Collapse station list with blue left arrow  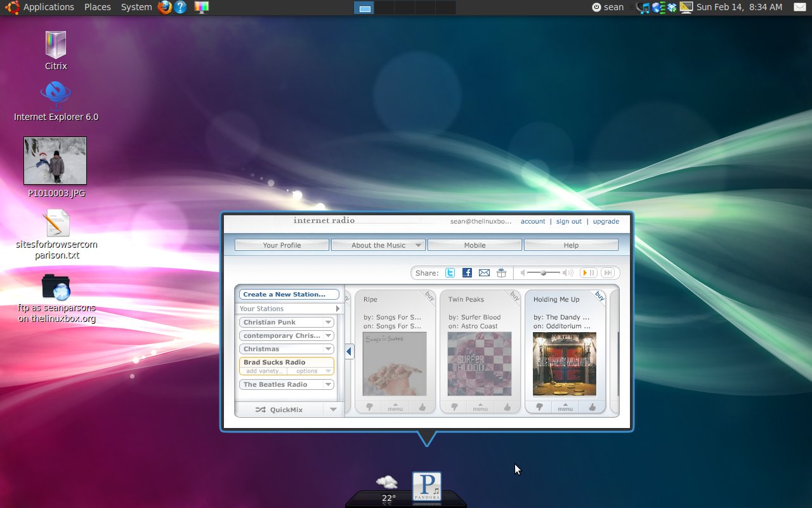tap(349, 351)
